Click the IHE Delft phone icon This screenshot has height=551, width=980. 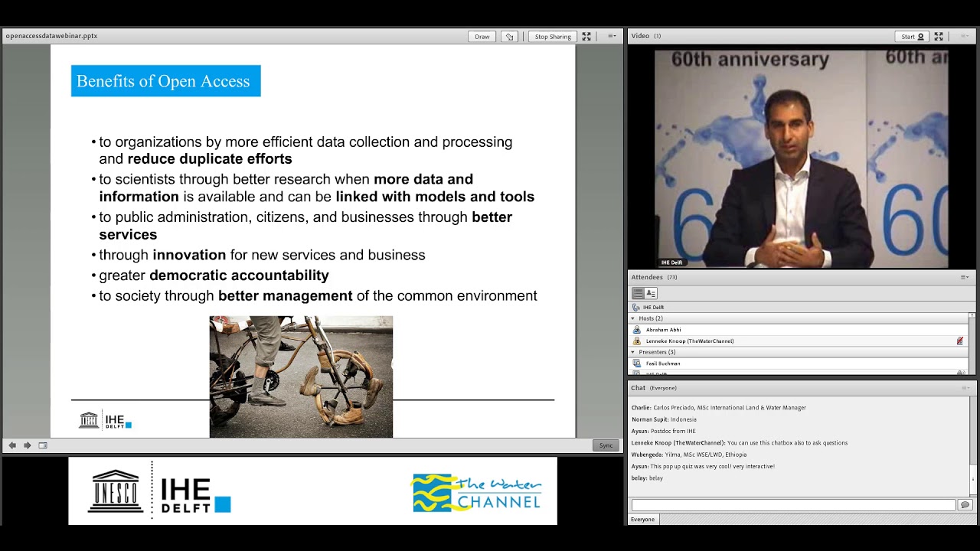point(636,307)
